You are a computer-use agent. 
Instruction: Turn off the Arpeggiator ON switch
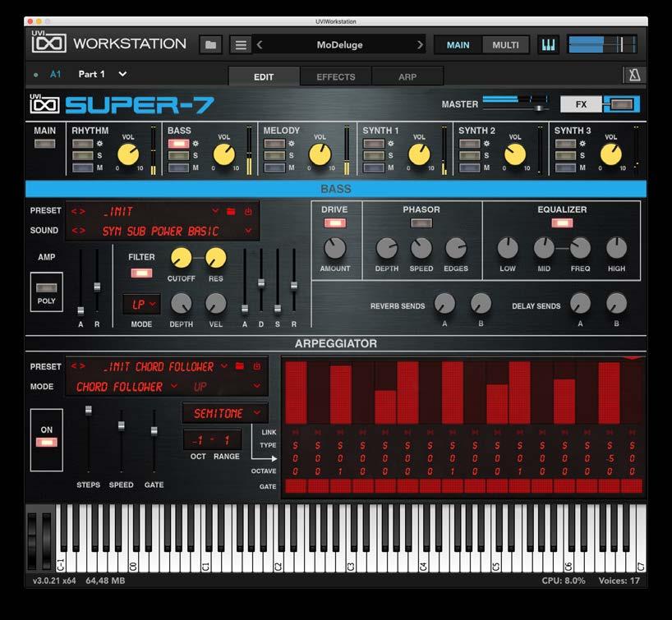click(46, 442)
